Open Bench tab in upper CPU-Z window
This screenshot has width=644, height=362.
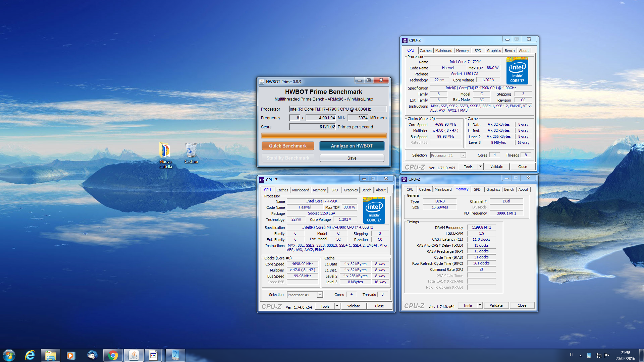(x=509, y=51)
